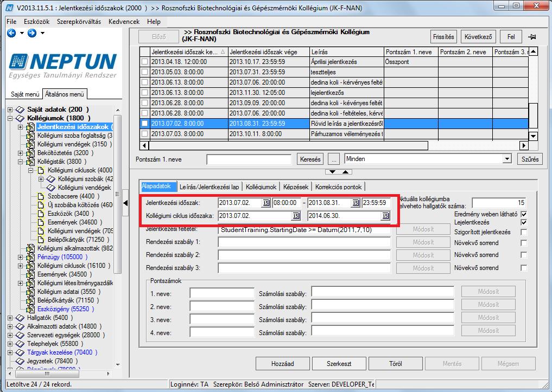This screenshot has width=552, height=392.
Task: Click the blue forward navigation arrow
Action: click(x=32, y=33)
